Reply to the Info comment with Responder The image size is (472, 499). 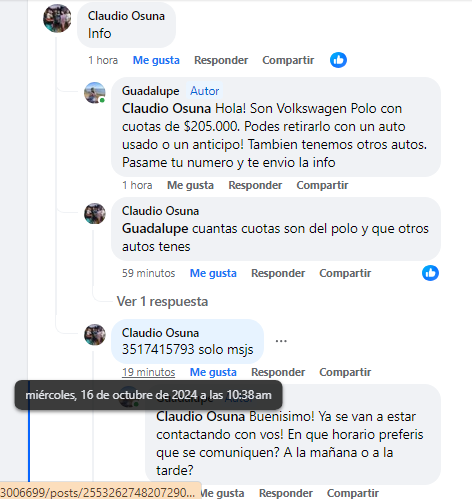pyautogui.click(x=221, y=60)
